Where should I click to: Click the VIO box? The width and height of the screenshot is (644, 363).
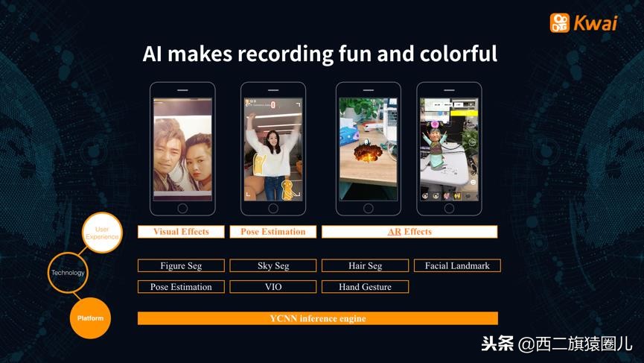tap(273, 286)
